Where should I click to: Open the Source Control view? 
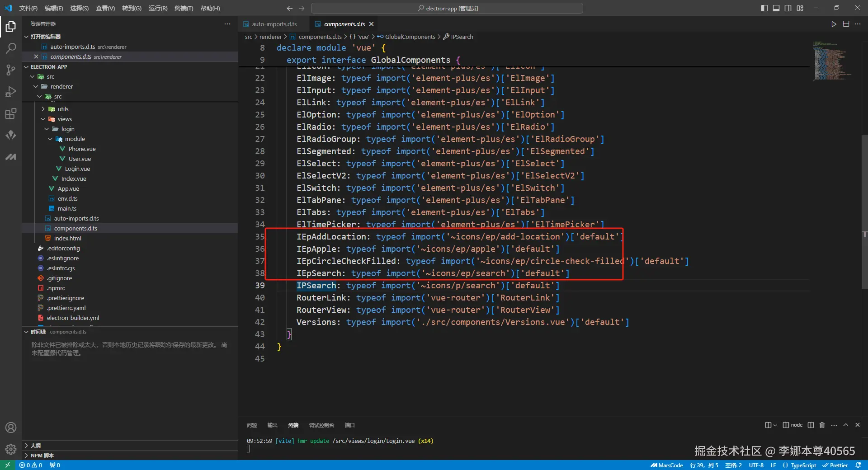click(11, 70)
